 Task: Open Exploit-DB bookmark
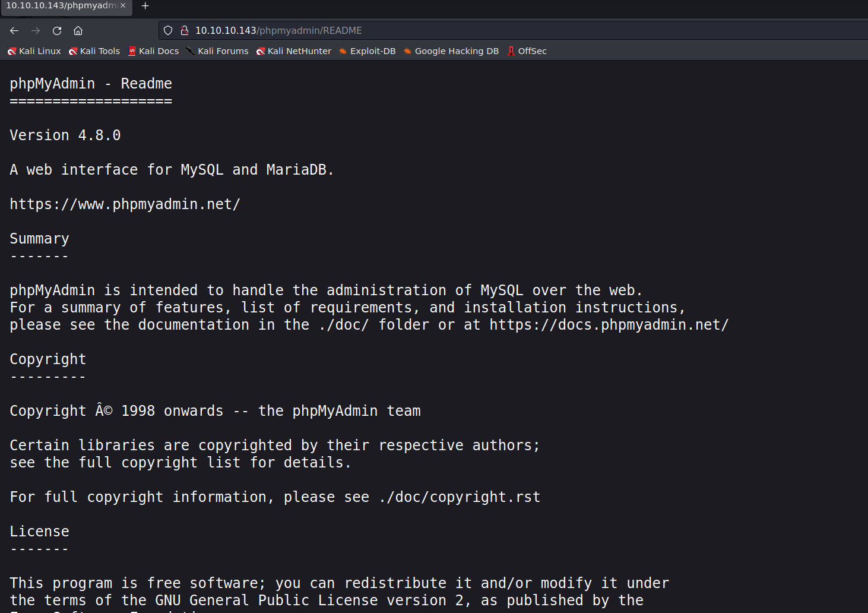pos(367,51)
